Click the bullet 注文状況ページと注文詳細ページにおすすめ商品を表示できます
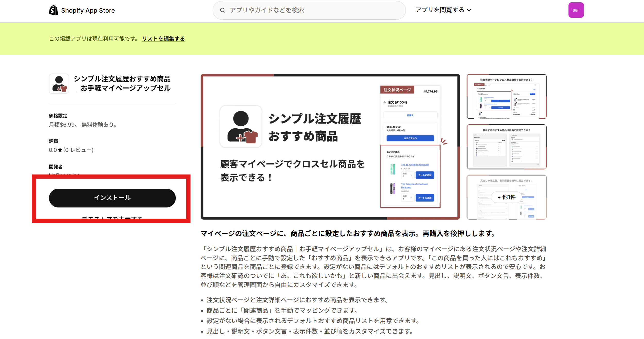 [297, 300]
